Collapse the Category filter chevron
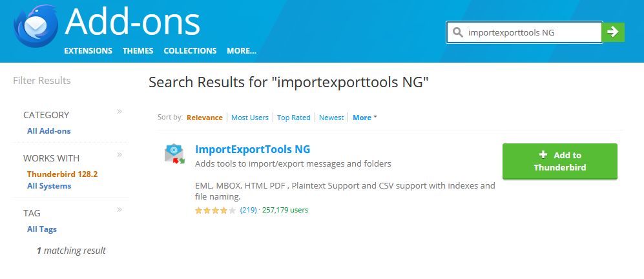The height and width of the screenshot is (279, 644). [119, 112]
